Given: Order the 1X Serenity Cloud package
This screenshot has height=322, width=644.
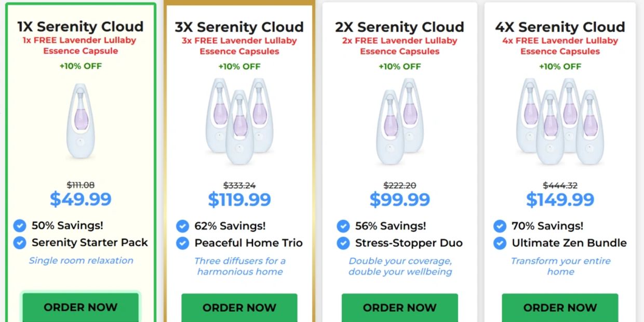Looking at the screenshot, I should [81, 307].
